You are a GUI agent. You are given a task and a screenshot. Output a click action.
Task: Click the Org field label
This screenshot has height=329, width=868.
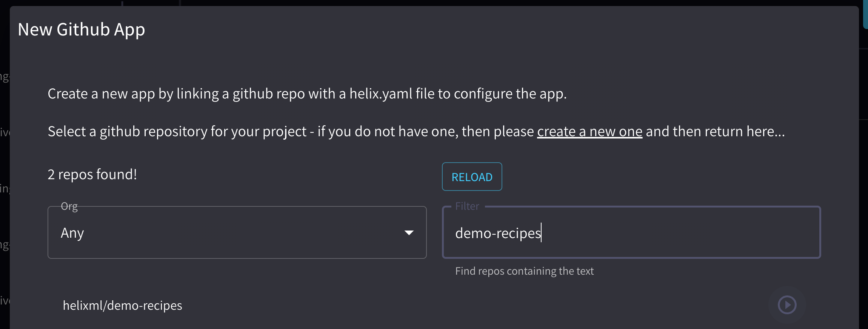[x=69, y=206]
